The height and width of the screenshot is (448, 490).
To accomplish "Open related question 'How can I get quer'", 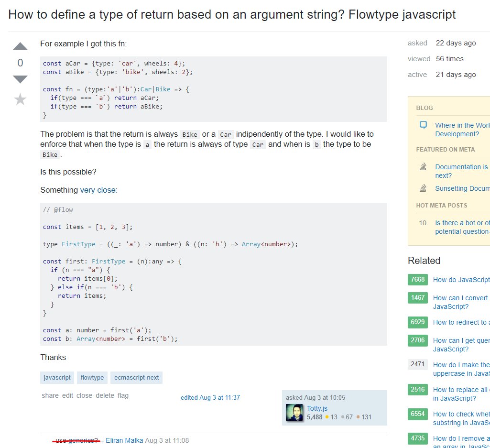I will 461,345.
